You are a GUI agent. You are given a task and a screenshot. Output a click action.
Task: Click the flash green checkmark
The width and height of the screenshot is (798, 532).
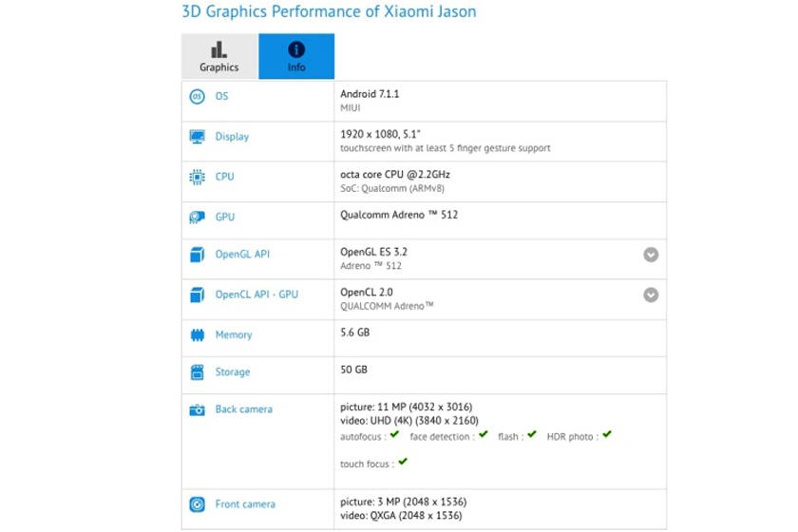point(532,434)
